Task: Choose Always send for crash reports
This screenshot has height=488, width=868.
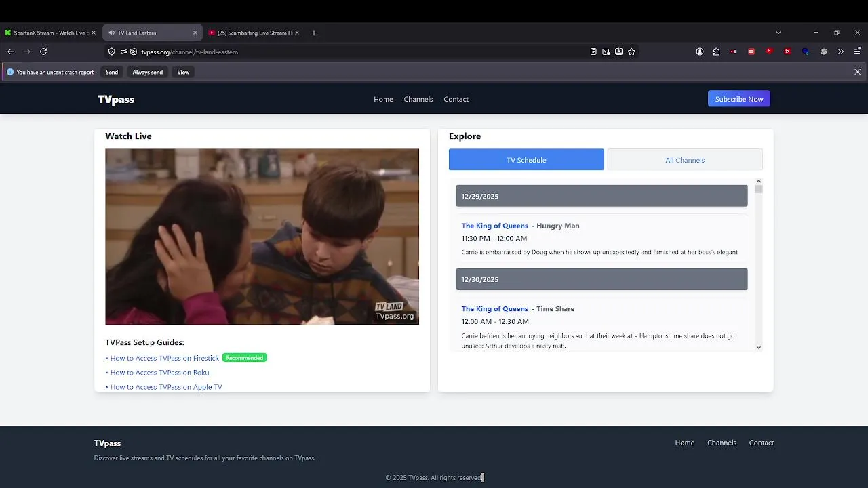Action: (x=147, y=72)
